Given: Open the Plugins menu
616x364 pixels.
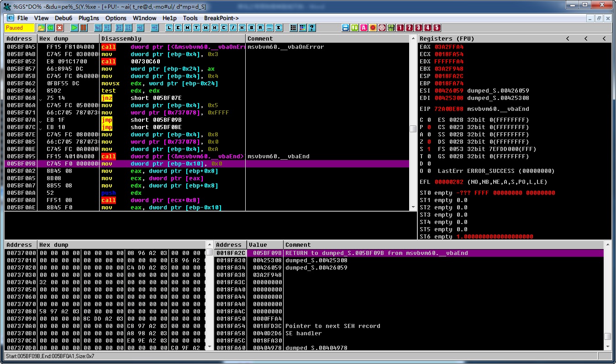Looking at the screenshot, I should (x=89, y=18).
